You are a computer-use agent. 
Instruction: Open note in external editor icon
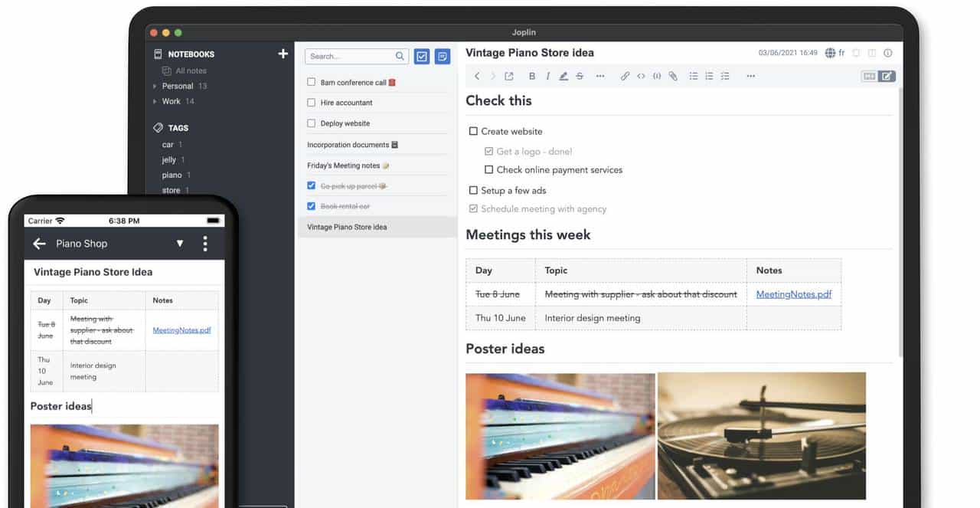(x=509, y=76)
